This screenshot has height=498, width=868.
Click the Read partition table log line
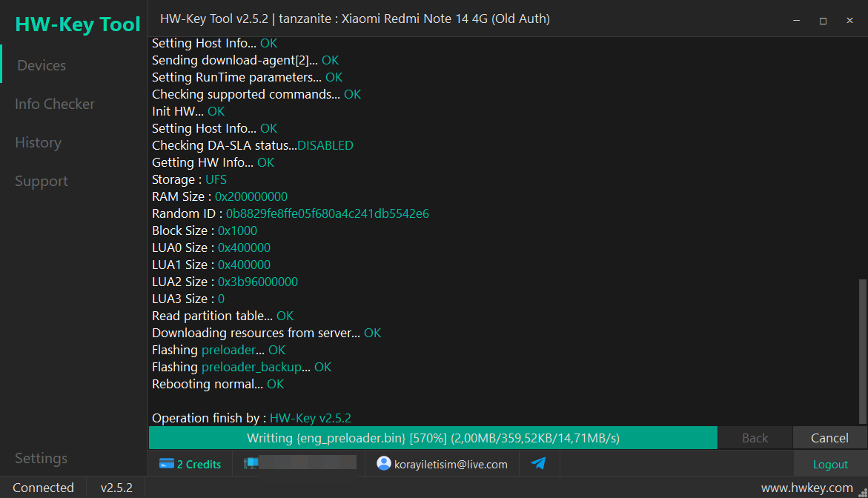click(222, 316)
